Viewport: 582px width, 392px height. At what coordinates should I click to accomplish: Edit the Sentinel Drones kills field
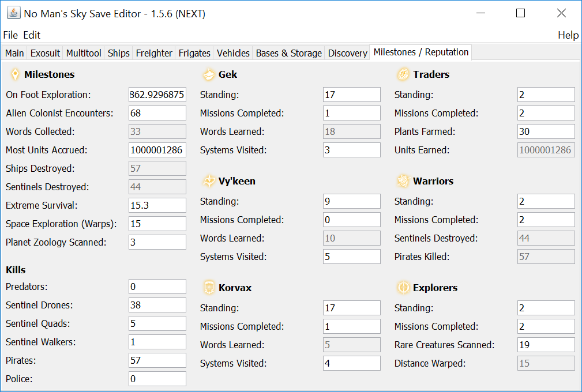tap(157, 305)
